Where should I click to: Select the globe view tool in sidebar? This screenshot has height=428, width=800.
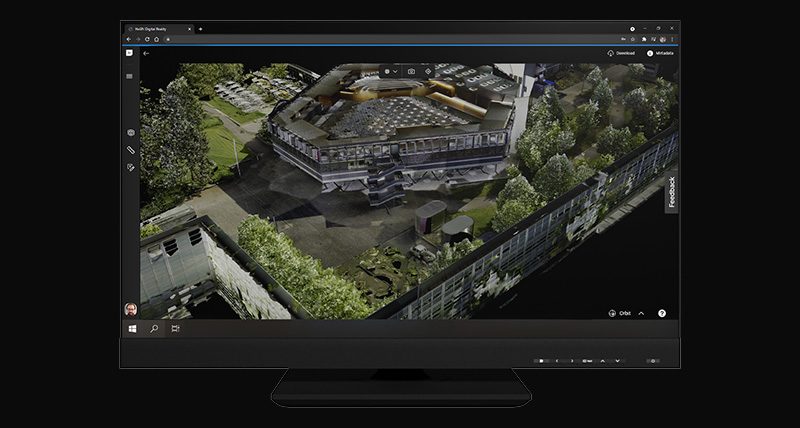130,133
